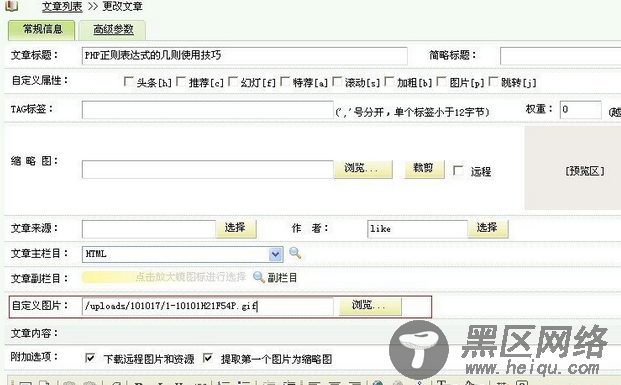Click the book icon beside 文章列表
Viewport: 621px width, 385px height.
(11, 6)
